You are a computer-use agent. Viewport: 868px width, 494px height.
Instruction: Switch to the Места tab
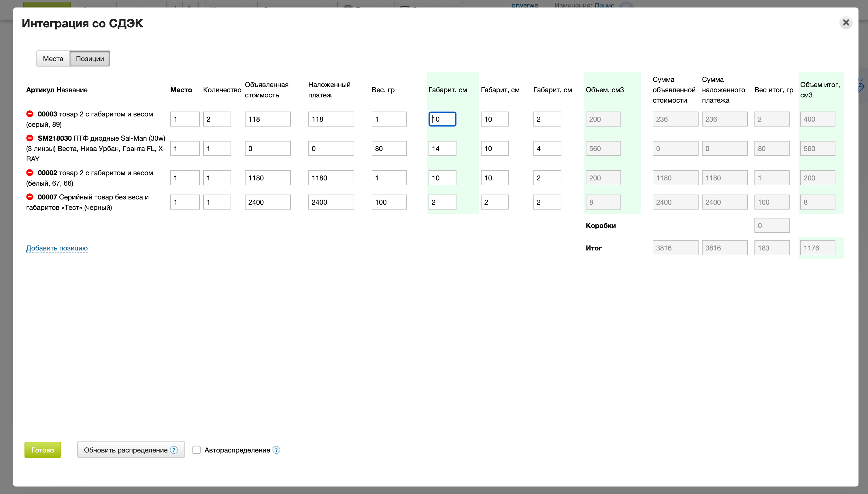53,59
